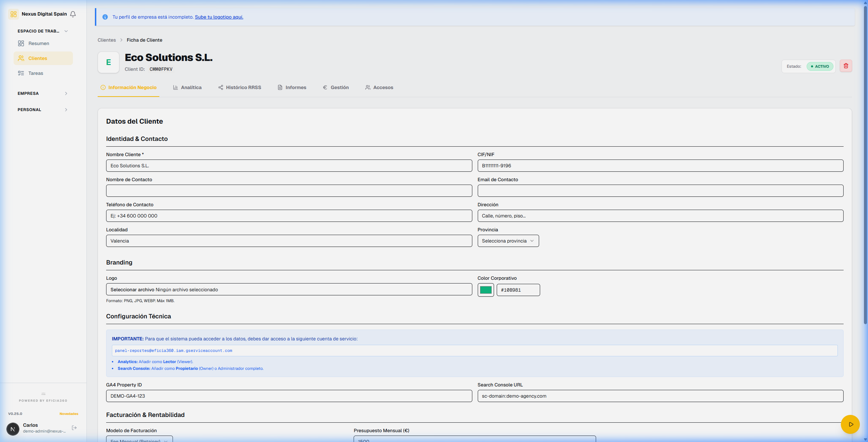This screenshot has width=868, height=442.
Task: Open Tareas in the sidebar
Action: [36, 73]
